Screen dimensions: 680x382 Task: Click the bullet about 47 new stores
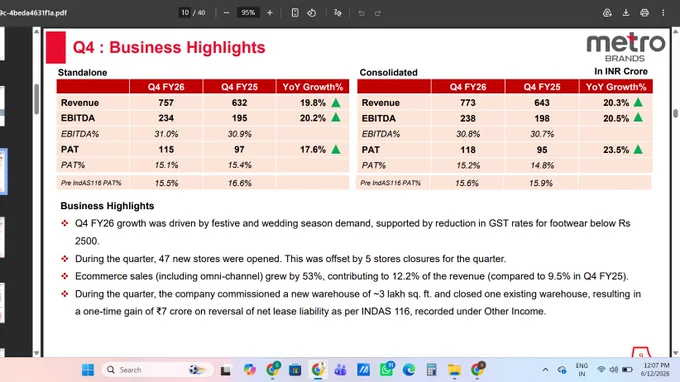(x=291, y=259)
